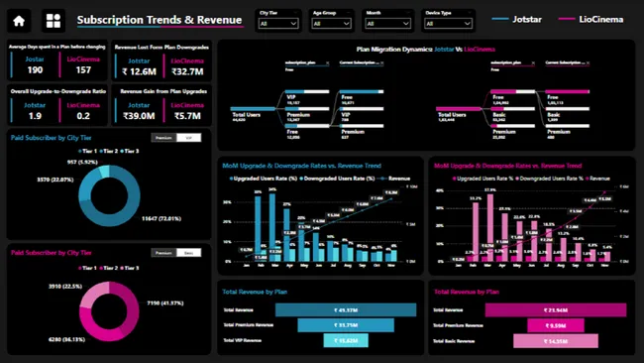The height and width of the screenshot is (363, 644).
Task: Remove Jotstar Current Subscription tree level with X
Action: (382, 62)
